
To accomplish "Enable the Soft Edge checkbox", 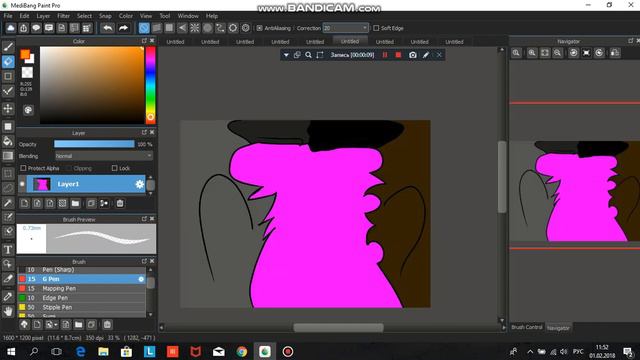I will [376, 28].
